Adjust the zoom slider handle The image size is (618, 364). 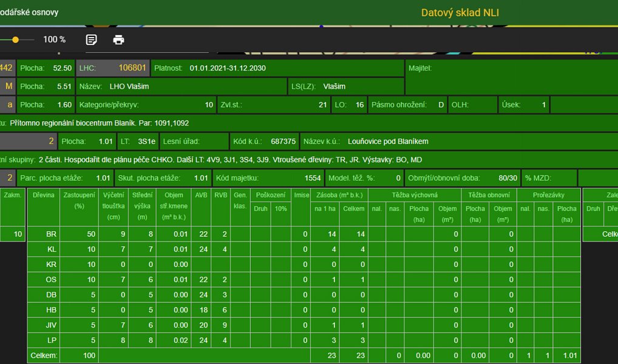(15, 40)
